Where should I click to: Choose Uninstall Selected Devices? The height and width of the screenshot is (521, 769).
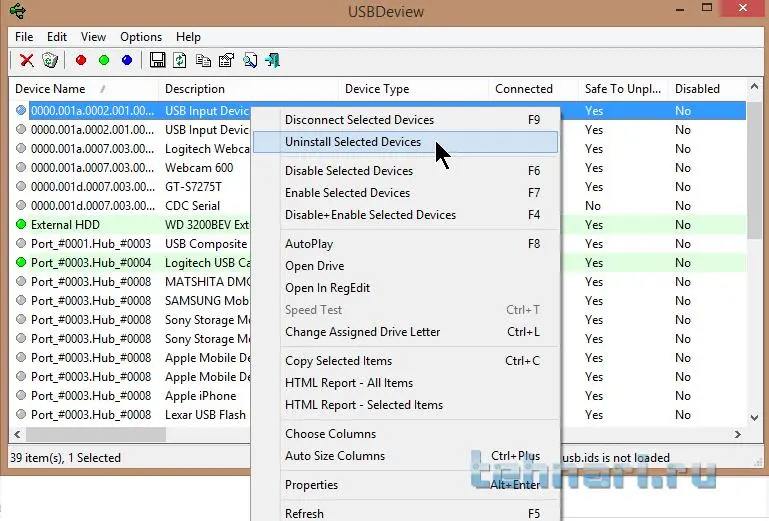405,142
